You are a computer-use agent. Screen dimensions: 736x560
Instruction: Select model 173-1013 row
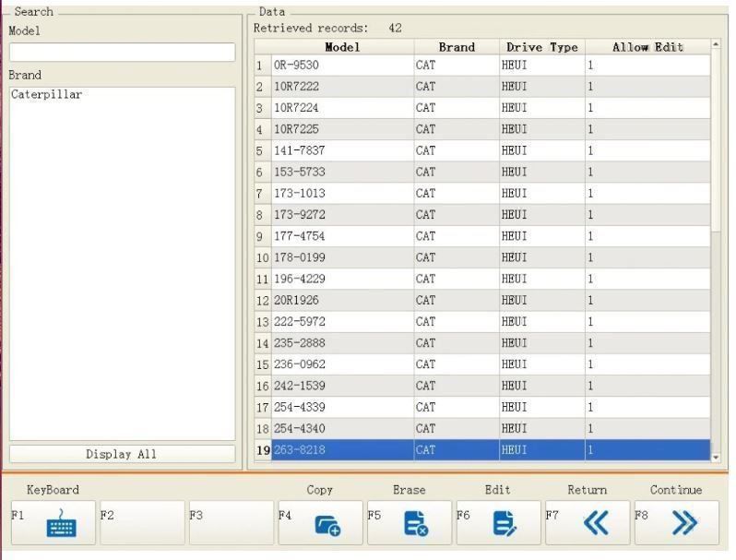pyautogui.click(x=482, y=194)
